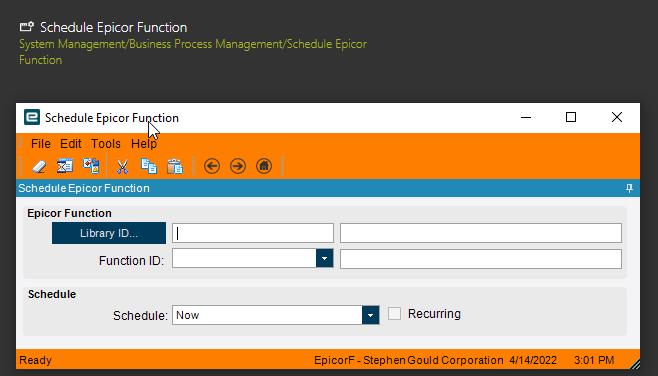Open the Edit menu

tap(70, 144)
